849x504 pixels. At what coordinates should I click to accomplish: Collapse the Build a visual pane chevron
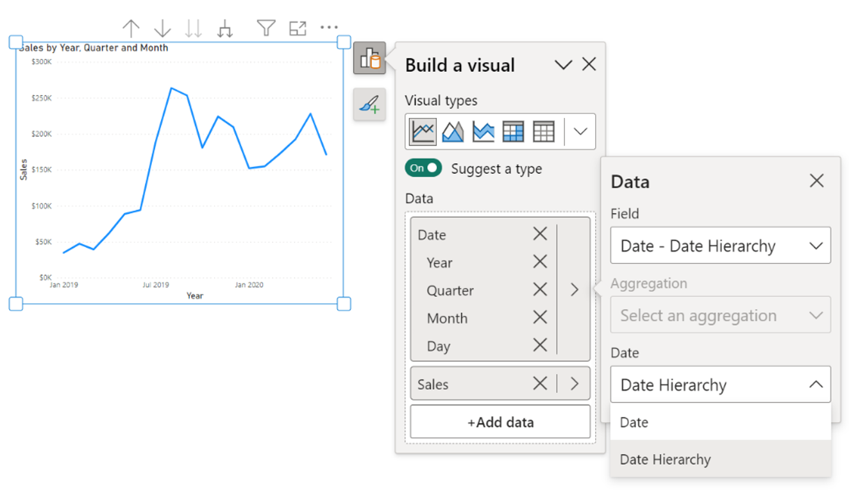coord(563,65)
